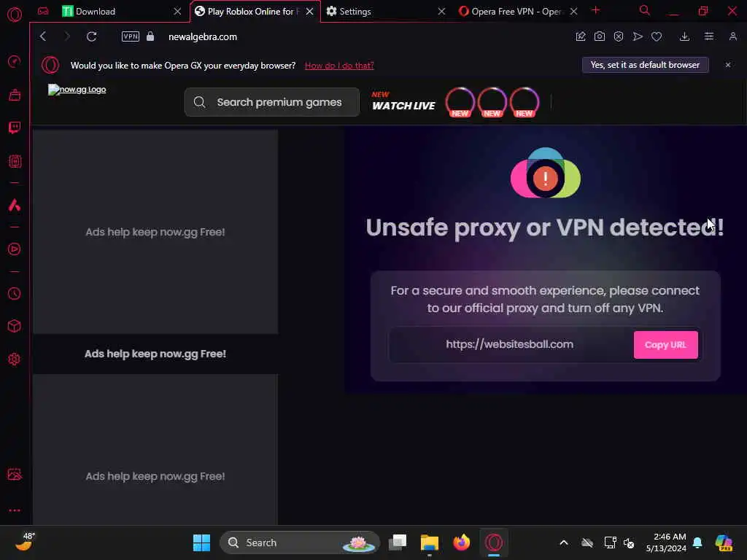
Task: Reload the current page
Action: tap(91, 36)
